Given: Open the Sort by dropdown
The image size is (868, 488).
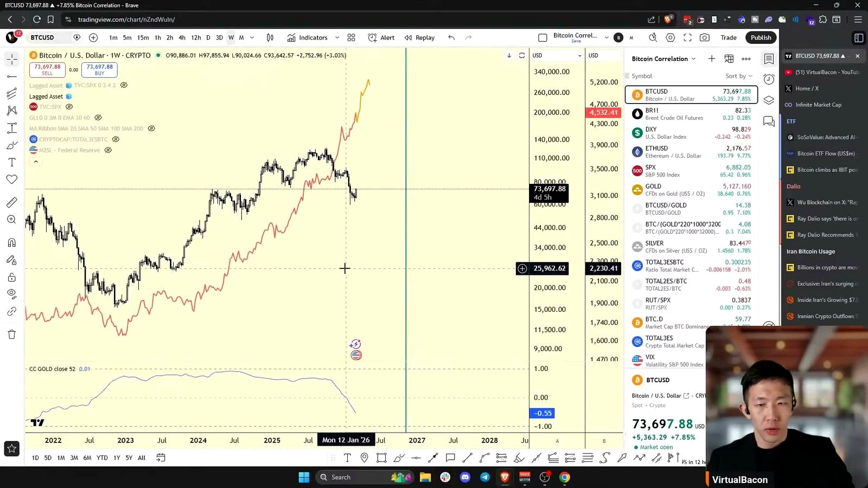Looking at the screenshot, I should (739, 76).
